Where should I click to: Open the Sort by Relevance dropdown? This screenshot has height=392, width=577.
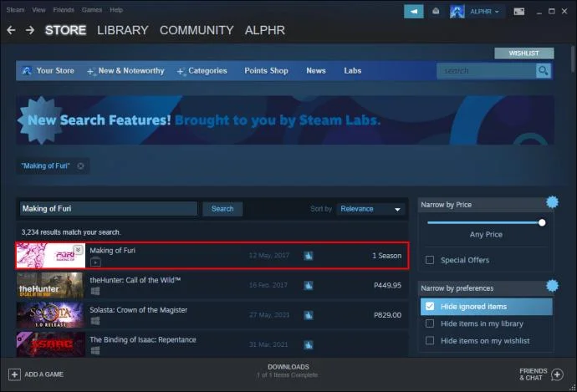(370, 209)
